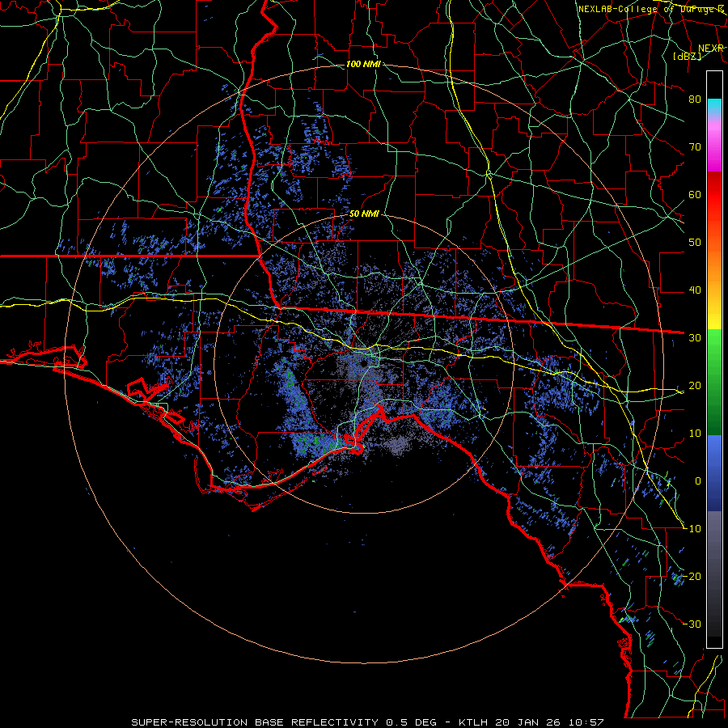Viewport: 728px width, 728px height.
Task: Click the 0 value on the dBZ scale
Action: pos(698,481)
